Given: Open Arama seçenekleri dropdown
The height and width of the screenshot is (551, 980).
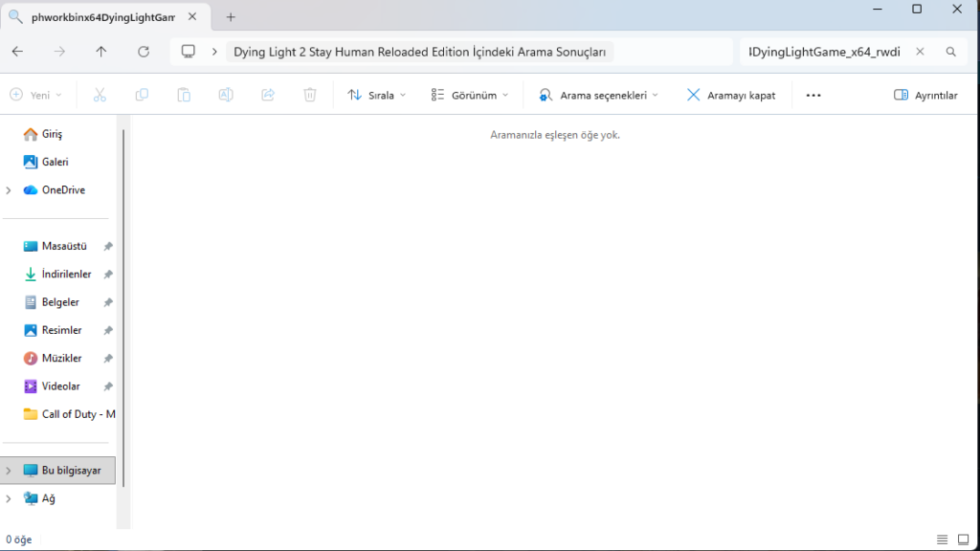Looking at the screenshot, I should pos(599,95).
